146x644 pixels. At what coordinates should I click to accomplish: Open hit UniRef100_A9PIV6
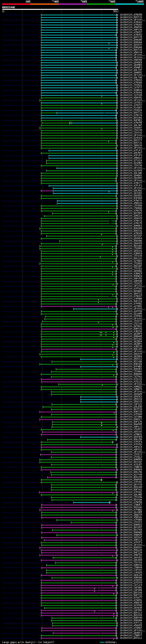point(131,30)
